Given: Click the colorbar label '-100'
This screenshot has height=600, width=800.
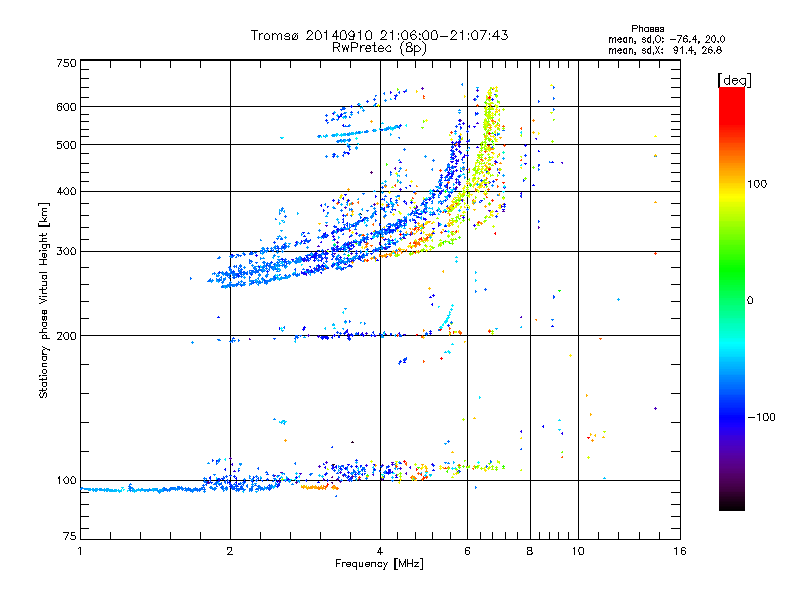Looking at the screenshot, I should [x=761, y=417].
